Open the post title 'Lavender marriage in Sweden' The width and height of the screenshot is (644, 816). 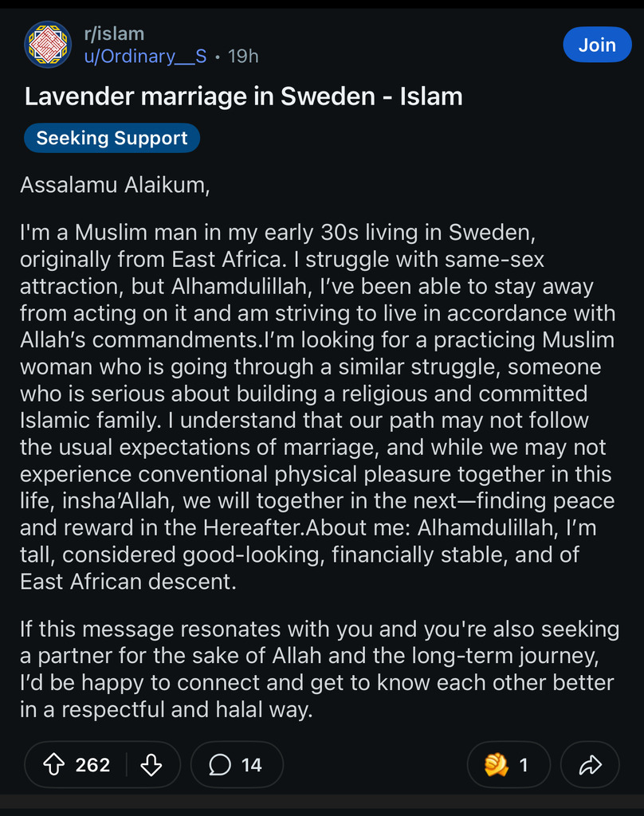243,97
